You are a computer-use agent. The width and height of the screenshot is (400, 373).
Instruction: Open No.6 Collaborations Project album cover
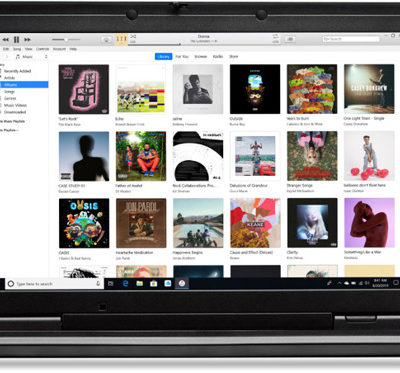[x=198, y=156]
